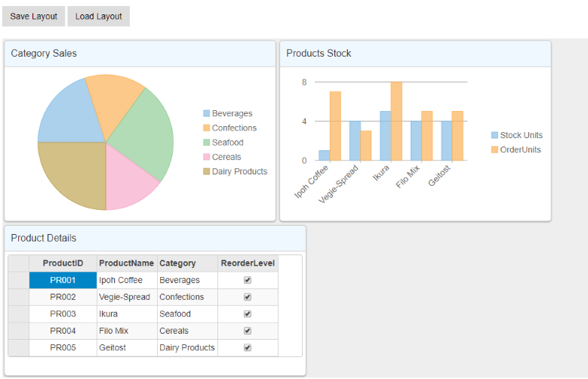This screenshot has height=379, width=588.
Task: Toggle ReorderLevel checkbox for Ikura row
Action: pyautogui.click(x=248, y=314)
